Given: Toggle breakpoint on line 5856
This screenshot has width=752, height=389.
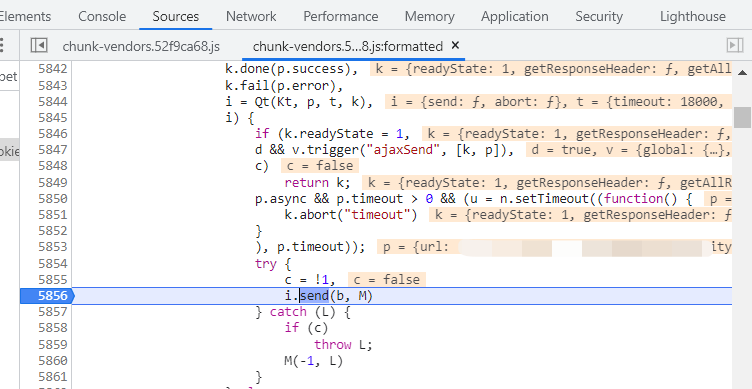Looking at the screenshot, I should point(46,296).
